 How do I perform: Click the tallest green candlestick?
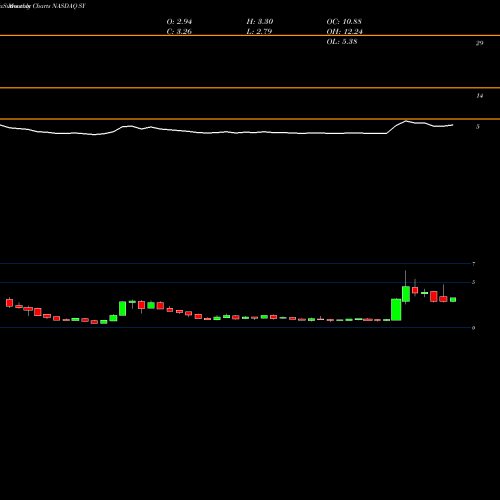tap(396, 310)
